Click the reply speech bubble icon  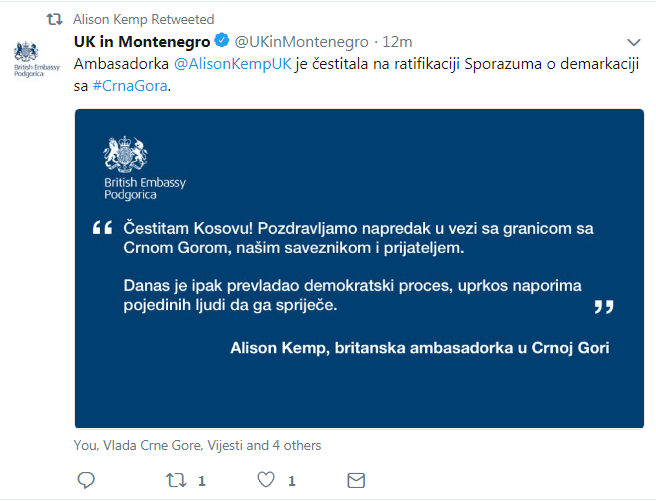pyautogui.click(x=86, y=480)
